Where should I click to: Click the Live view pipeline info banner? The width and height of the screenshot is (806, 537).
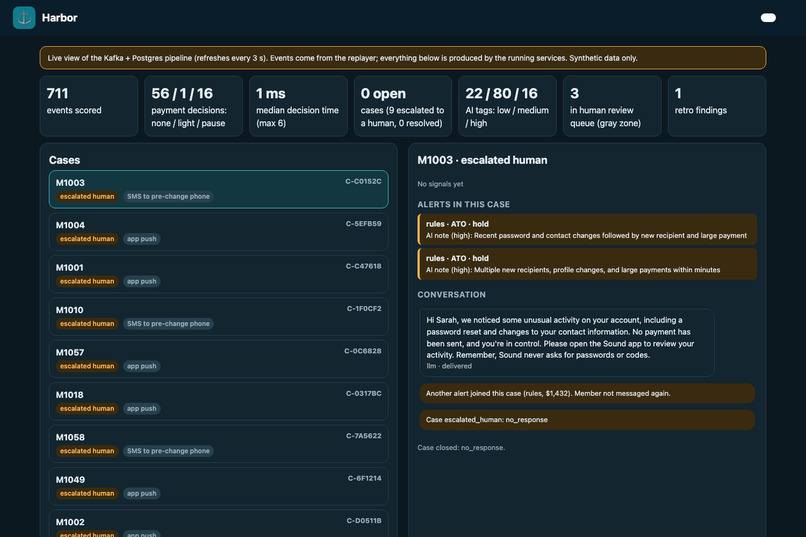pyautogui.click(x=402, y=58)
